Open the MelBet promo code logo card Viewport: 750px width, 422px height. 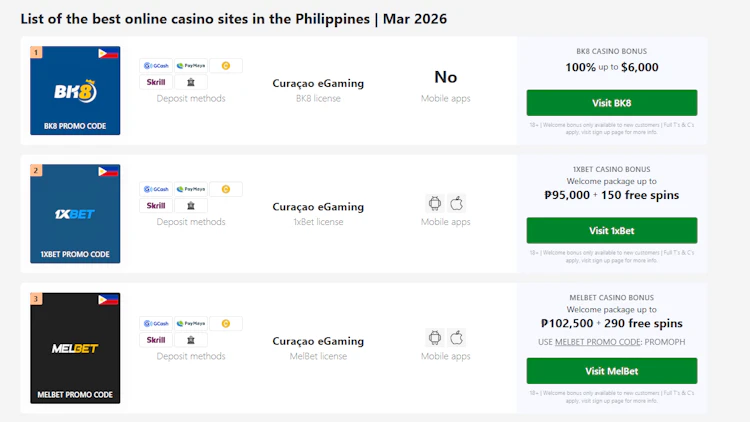76,348
